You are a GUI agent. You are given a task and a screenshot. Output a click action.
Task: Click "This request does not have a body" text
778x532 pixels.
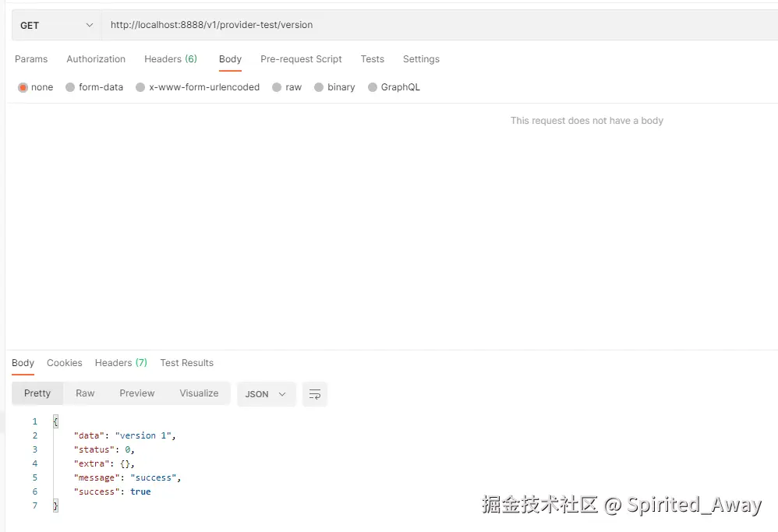[x=586, y=121]
